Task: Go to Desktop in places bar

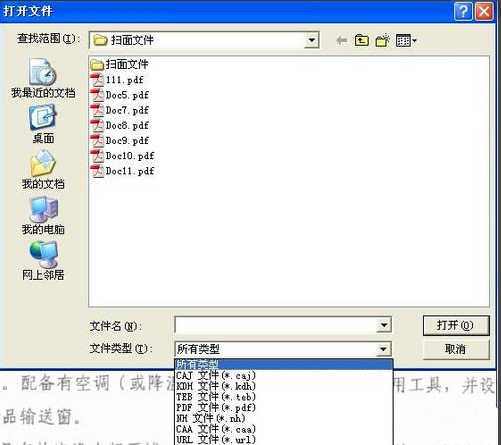Action: (43, 124)
